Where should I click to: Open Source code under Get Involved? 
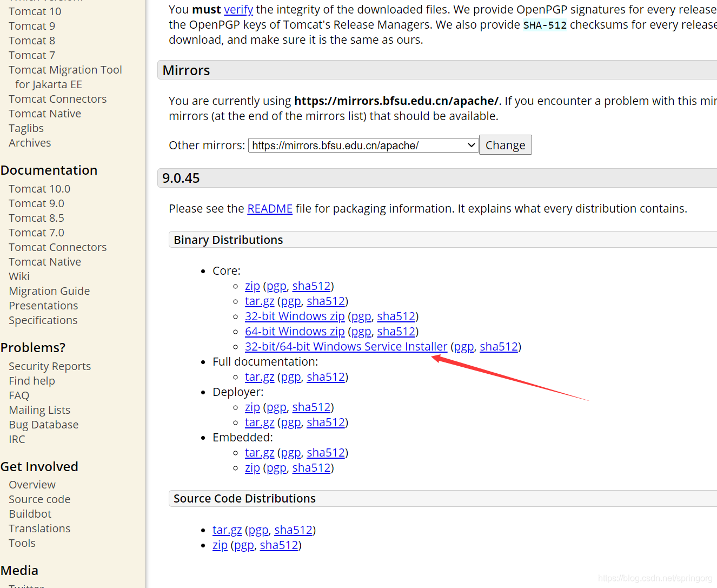pos(39,499)
